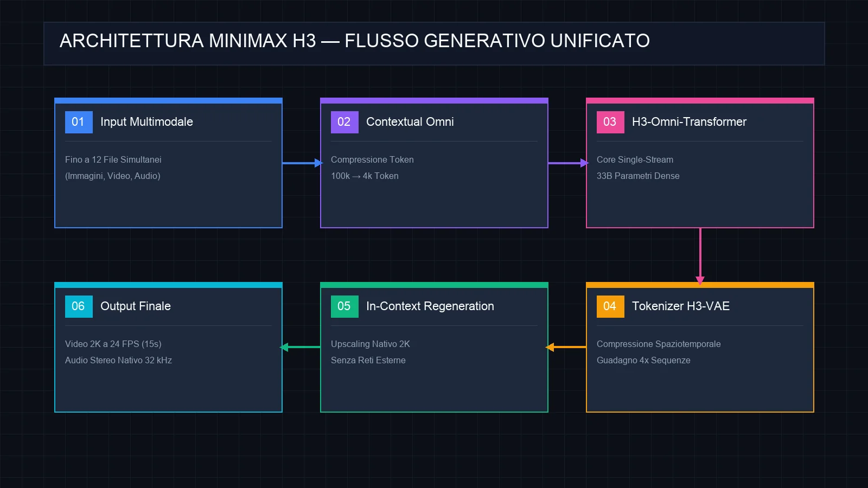Viewport: 868px width, 488px height.
Task: Click the text 'Compressione Spaziotemporale'
Action: [x=659, y=344]
